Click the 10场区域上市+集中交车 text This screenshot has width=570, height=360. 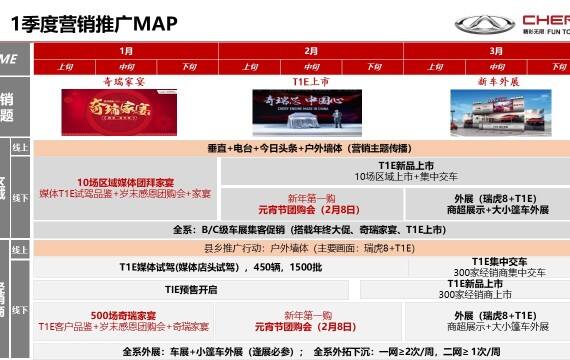tap(406, 177)
